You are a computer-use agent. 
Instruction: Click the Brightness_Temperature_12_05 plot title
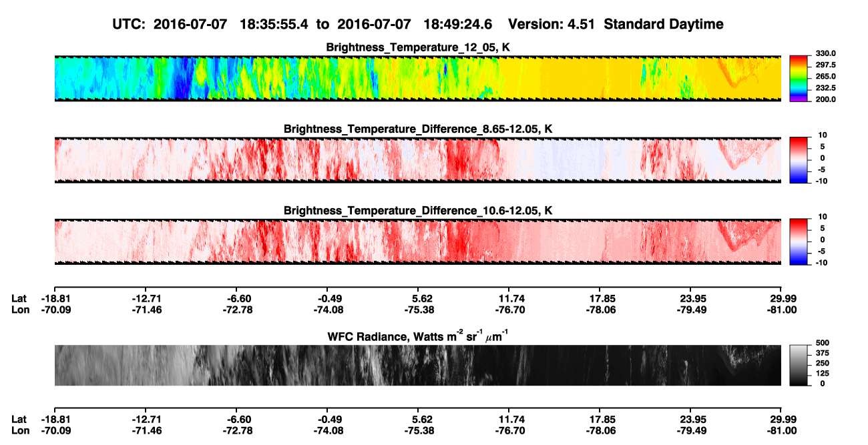[418, 47]
